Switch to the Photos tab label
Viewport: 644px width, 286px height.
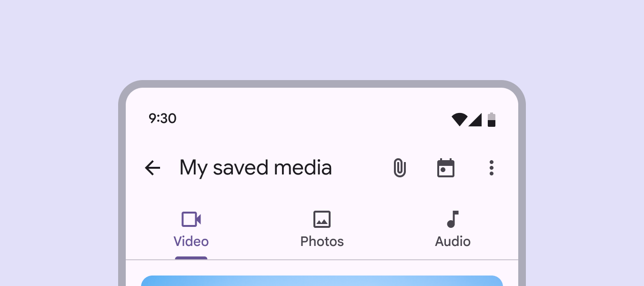click(x=322, y=242)
